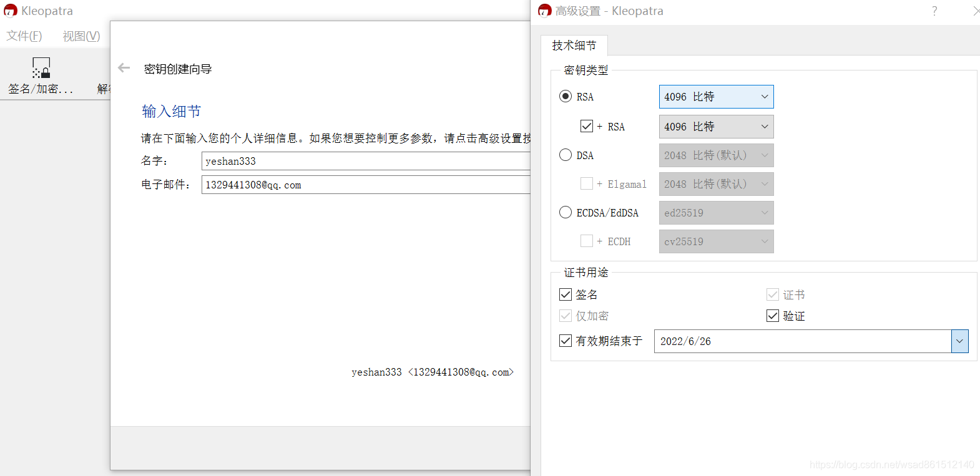Toggle the 验证 (authentication) checkbox
The image size is (980, 476).
coord(773,316)
